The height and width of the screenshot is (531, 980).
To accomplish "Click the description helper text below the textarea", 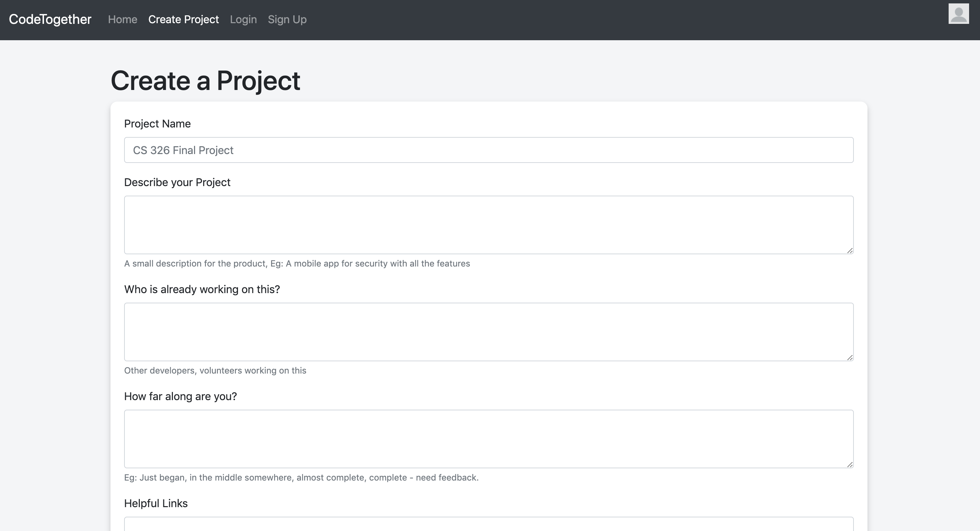I will coord(297,263).
